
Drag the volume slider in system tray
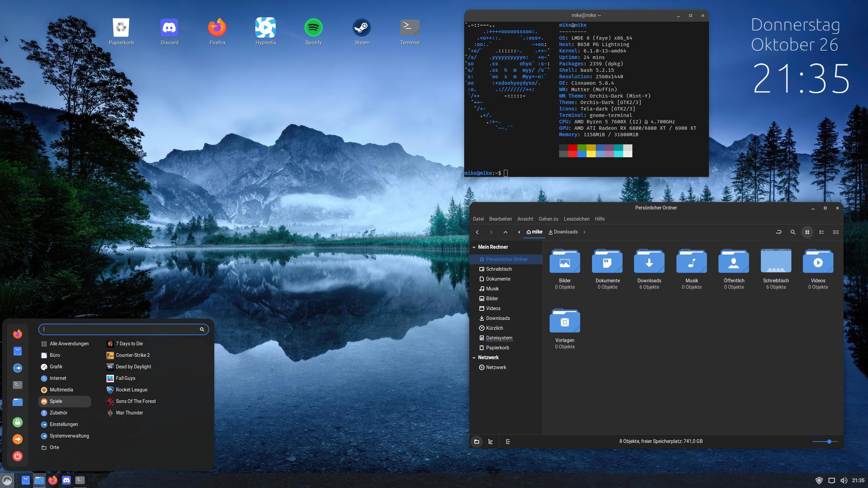829,442
